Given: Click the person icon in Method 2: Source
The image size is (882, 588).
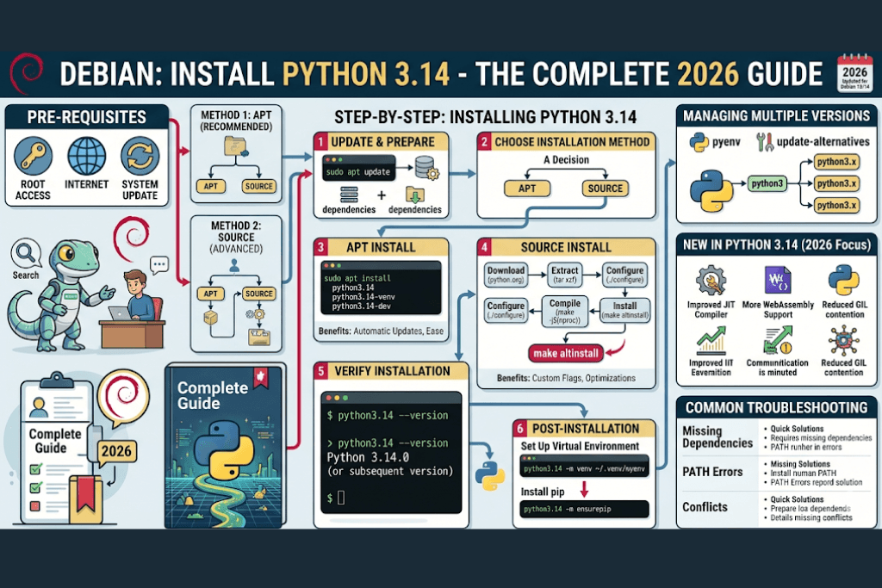Looking at the screenshot, I should click(234, 265).
